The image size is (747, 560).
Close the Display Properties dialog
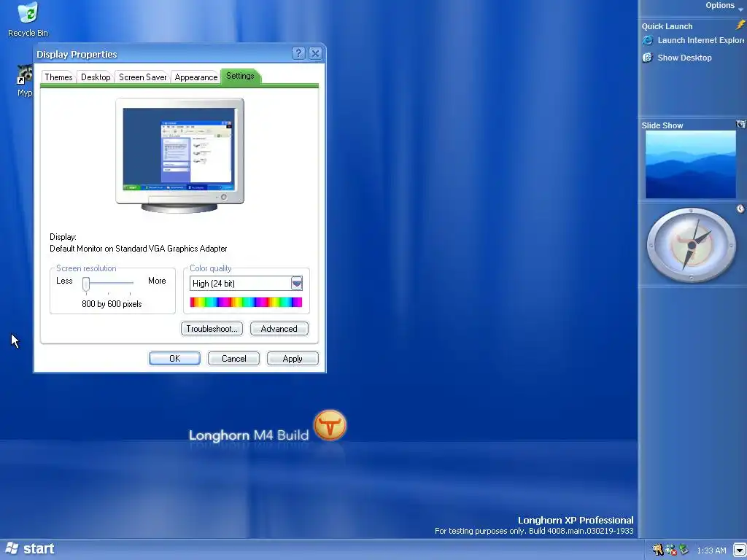[x=315, y=53]
